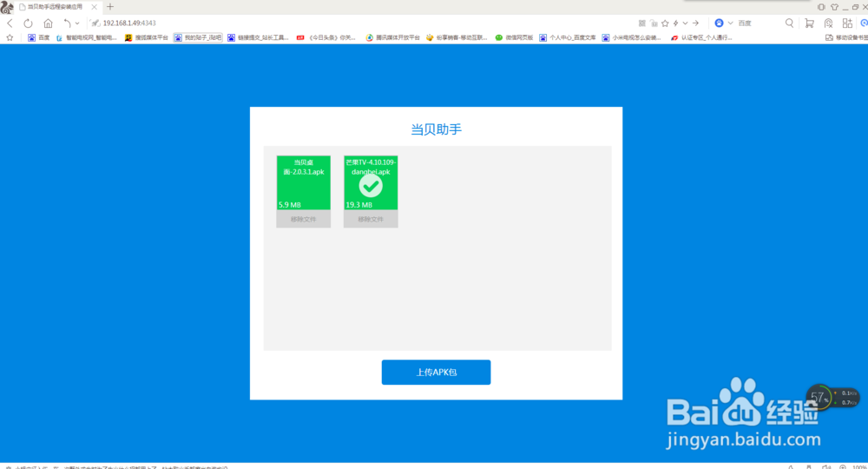Open the 智能电视网 bookmark
The width and height of the screenshot is (868, 469).
tap(86, 37)
